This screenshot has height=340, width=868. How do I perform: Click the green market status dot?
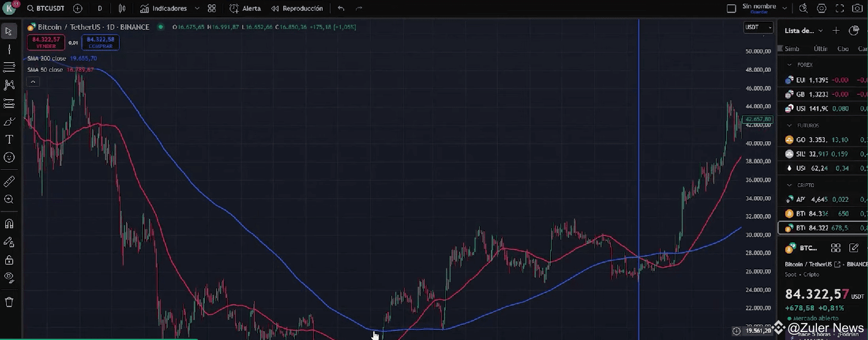[x=161, y=27]
